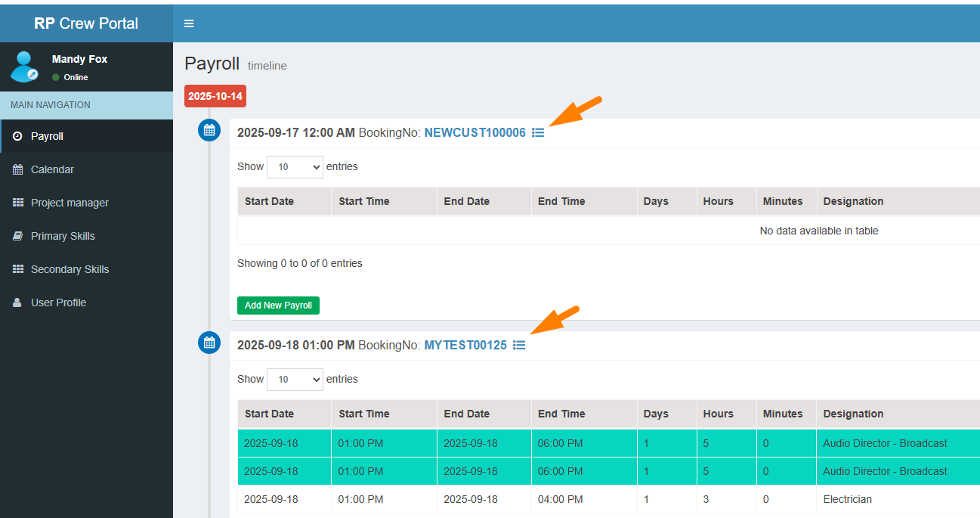Click the clock icon beside Payroll
Image resolution: width=980 pixels, height=518 pixels.
click(17, 136)
